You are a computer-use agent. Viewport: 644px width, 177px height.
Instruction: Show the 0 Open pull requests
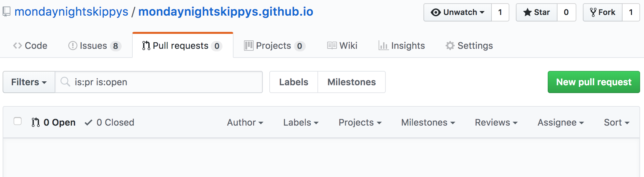coord(54,122)
